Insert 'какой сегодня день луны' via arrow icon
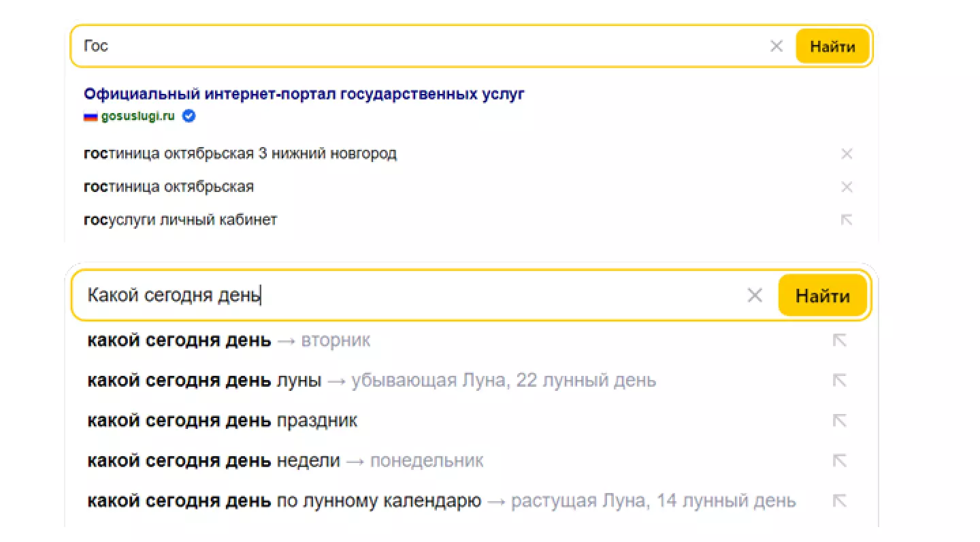 [840, 381]
